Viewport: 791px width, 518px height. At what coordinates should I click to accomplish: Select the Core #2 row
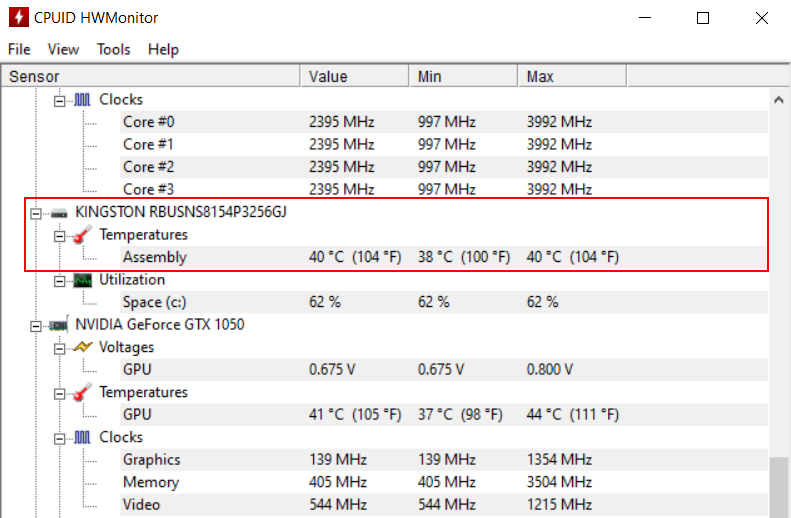[x=444, y=167]
